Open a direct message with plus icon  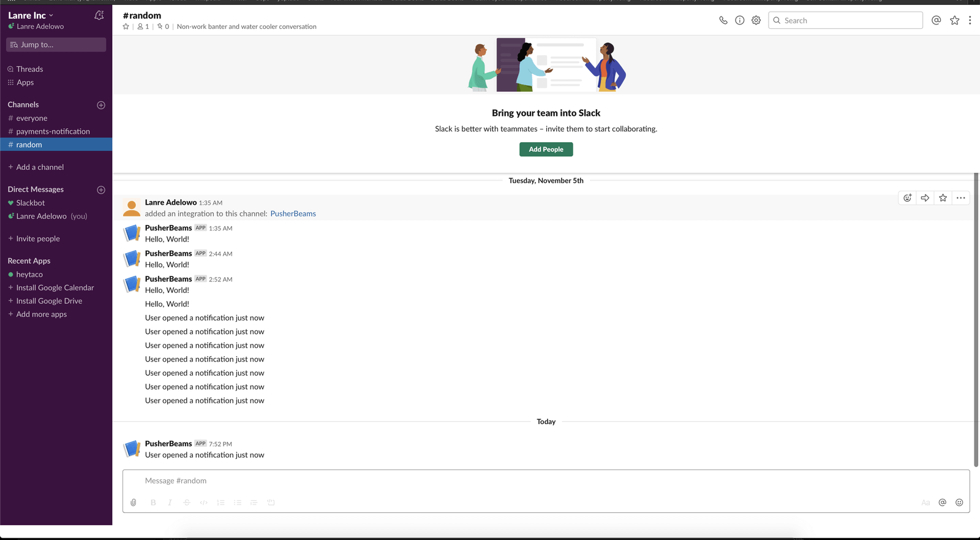tap(101, 190)
